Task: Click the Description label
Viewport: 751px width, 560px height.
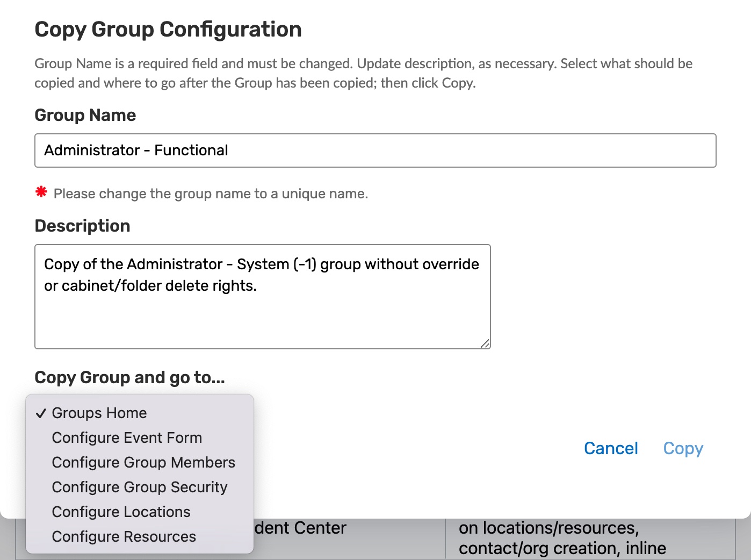Action: (x=82, y=226)
